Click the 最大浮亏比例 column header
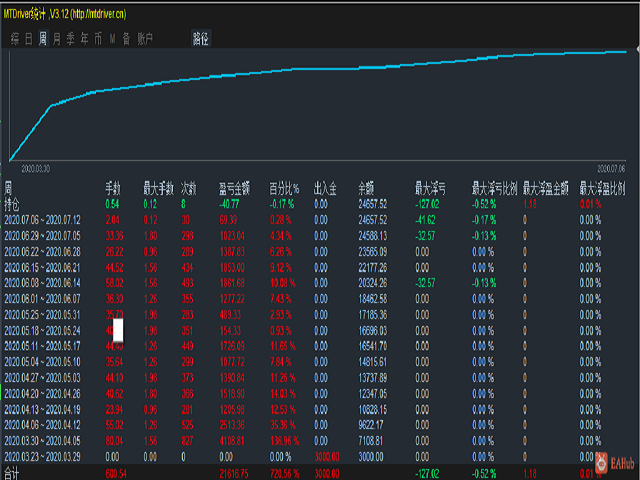 click(494, 189)
